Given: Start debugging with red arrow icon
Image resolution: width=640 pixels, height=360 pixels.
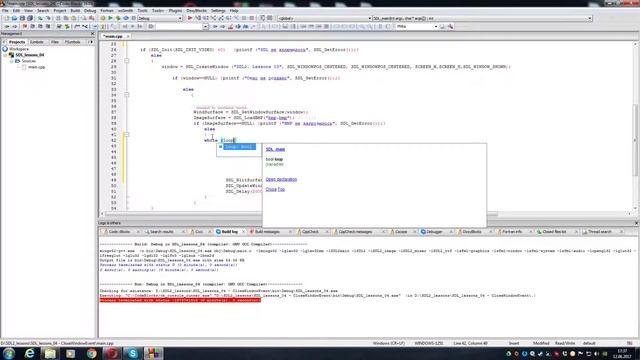Looking at the screenshot, I should pos(190,18).
